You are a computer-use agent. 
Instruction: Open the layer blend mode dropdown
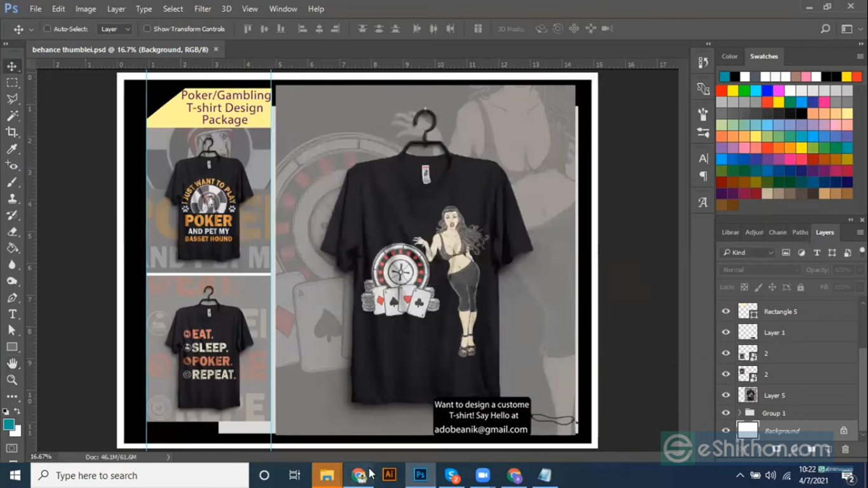tap(759, 270)
